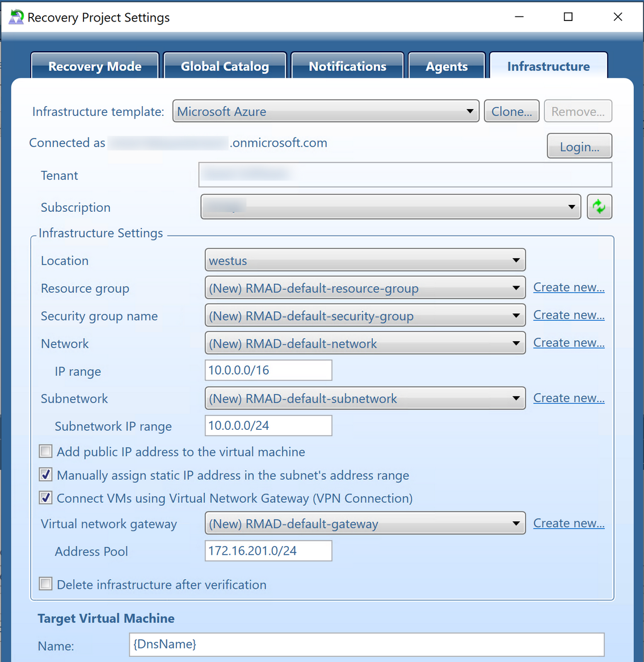The width and height of the screenshot is (644, 662).
Task: Click the Recovery Project Settings application icon
Action: click(15, 16)
